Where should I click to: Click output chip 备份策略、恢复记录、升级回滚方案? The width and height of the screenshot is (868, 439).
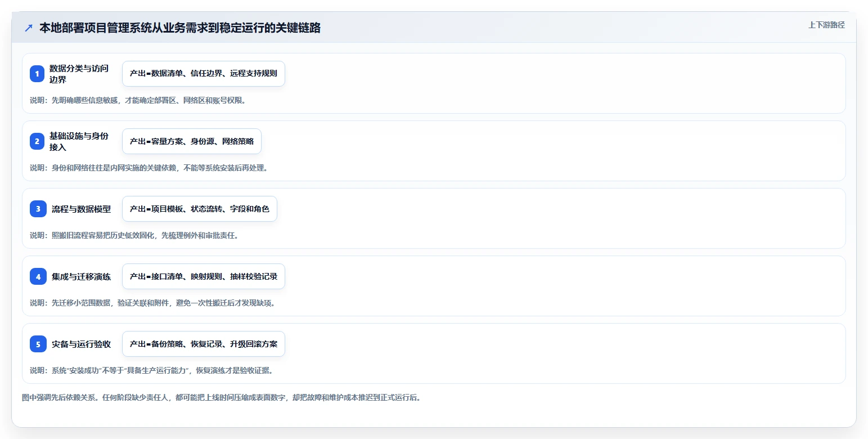(204, 344)
